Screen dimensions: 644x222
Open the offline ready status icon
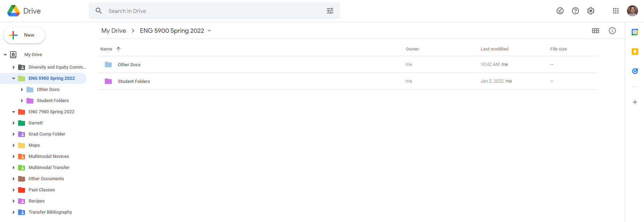[560, 11]
